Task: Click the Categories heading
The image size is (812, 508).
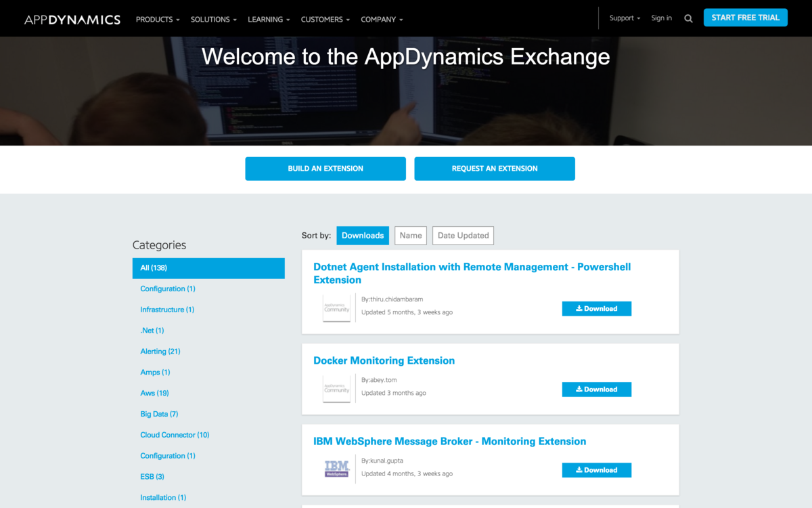Action: point(159,245)
